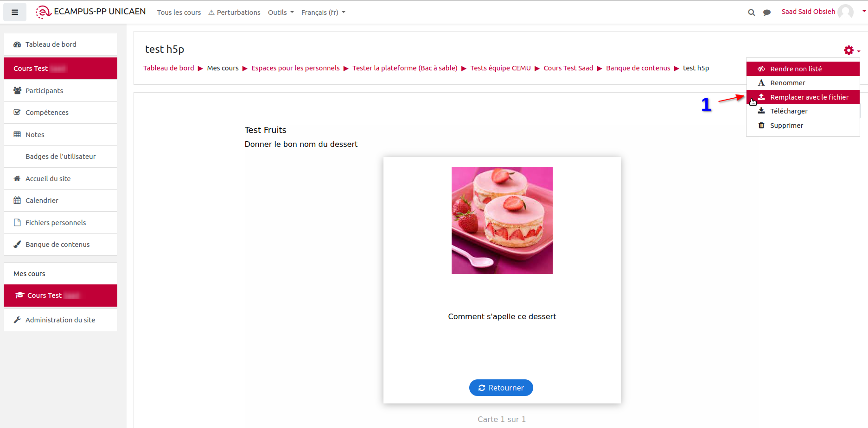The height and width of the screenshot is (428, 868).
Task: Click the strawberry dessert image
Action: pyautogui.click(x=502, y=220)
